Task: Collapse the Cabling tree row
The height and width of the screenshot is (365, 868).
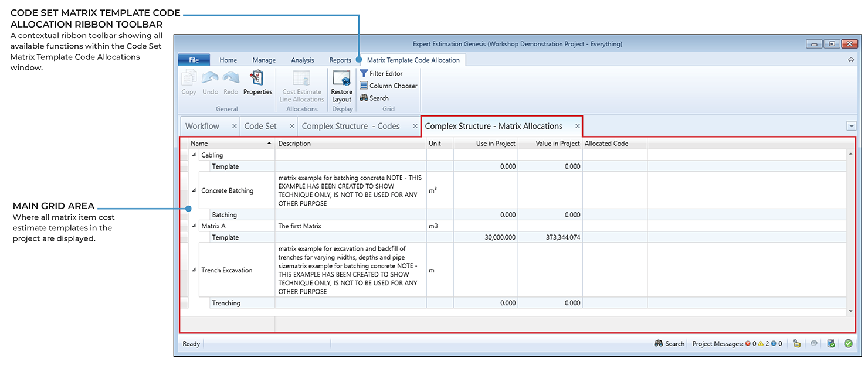Action: pyautogui.click(x=194, y=155)
